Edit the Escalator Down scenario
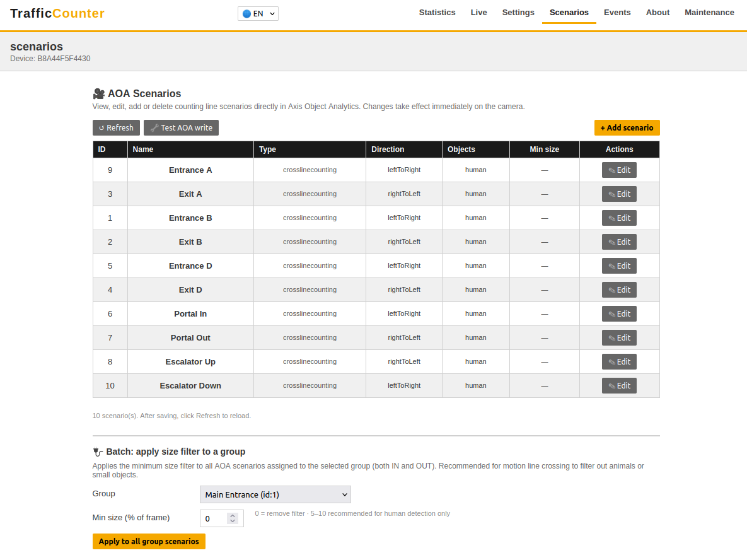This screenshot has width=747, height=560. click(x=619, y=385)
